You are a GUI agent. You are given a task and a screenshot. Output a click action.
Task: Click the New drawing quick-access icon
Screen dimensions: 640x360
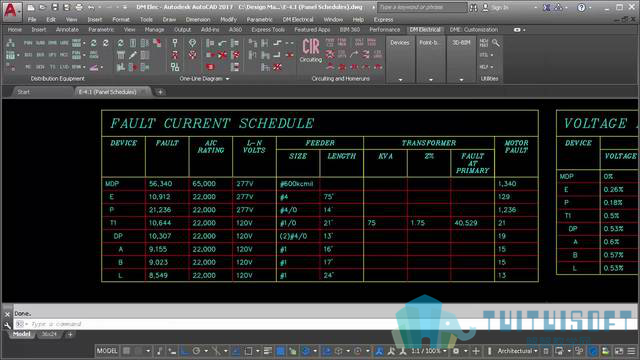click(x=31, y=7)
